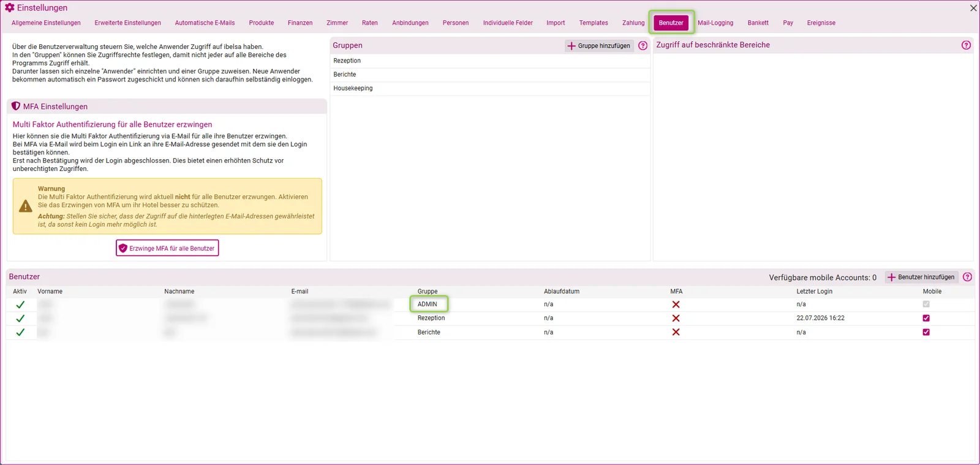Screen dimensions: 980x465
Task: Click active checkmark in Berichte user row
Action: tap(20, 332)
